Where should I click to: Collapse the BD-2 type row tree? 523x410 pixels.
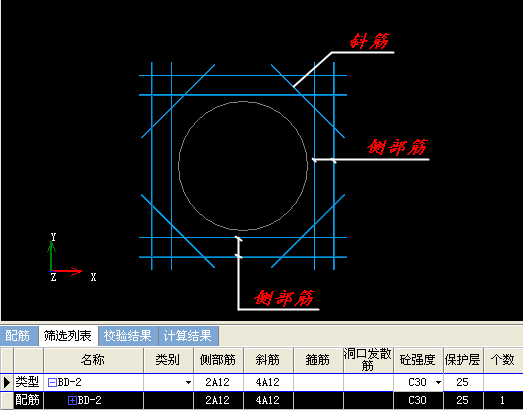click(x=52, y=382)
